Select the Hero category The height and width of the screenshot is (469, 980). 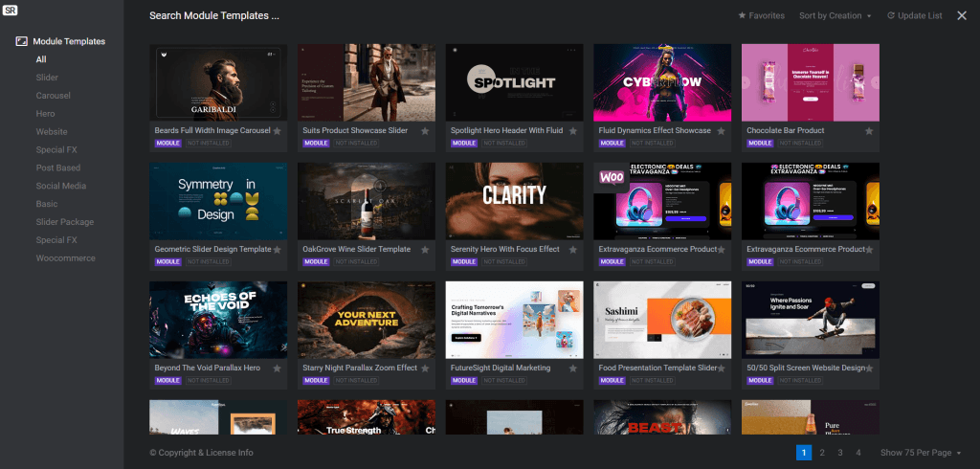(46, 114)
